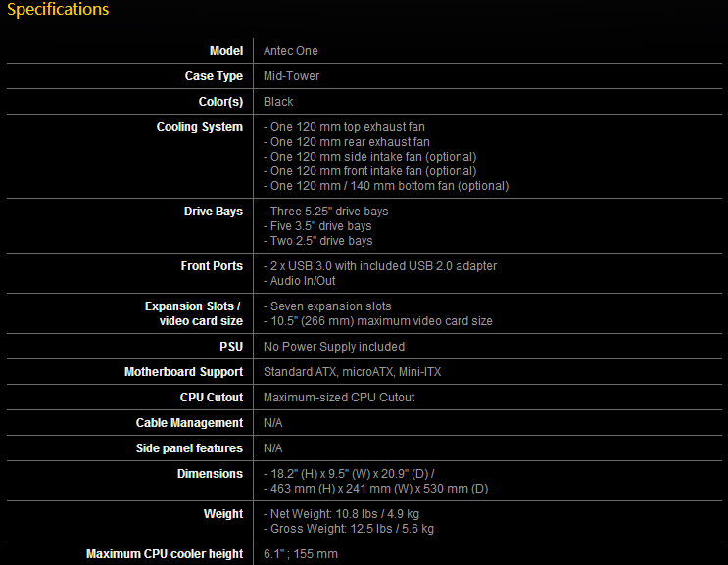Click the Drive Bays label
Viewport: 728px width, 565px height.
213,212
